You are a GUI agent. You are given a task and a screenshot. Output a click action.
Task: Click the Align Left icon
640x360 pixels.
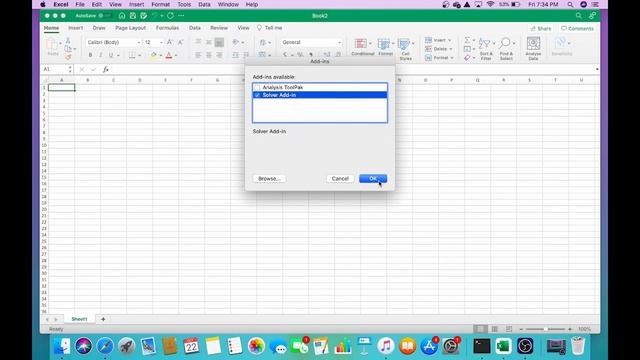tap(198, 55)
